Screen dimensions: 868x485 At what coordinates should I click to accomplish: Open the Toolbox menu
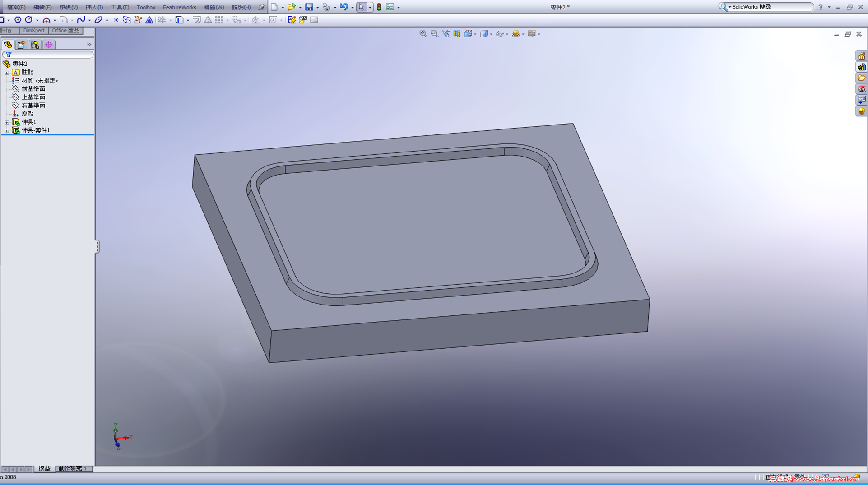pyautogui.click(x=146, y=7)
